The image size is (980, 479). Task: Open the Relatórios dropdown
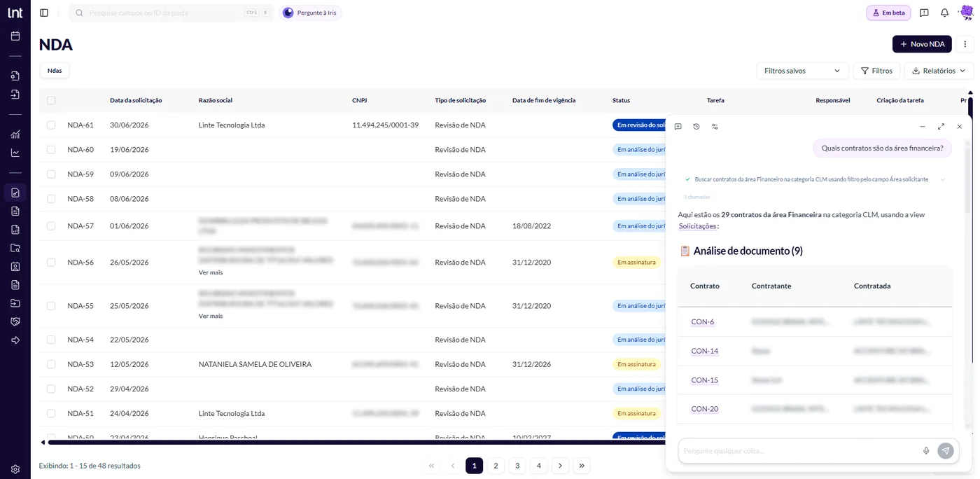coord(939,71)
